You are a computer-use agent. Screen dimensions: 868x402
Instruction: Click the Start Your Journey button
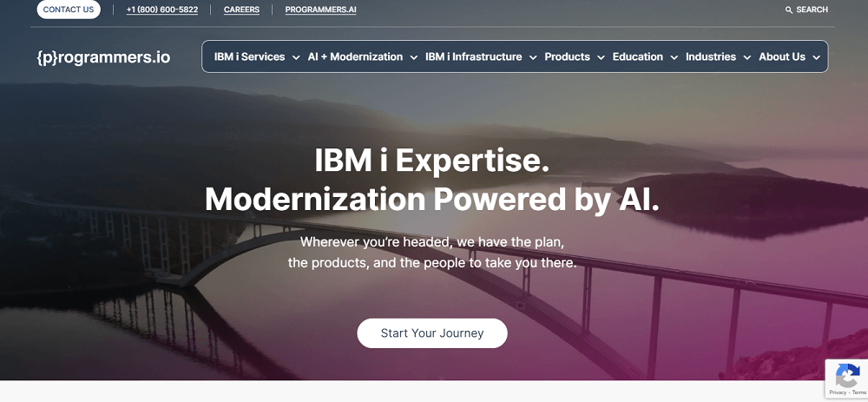click(432, 333)
